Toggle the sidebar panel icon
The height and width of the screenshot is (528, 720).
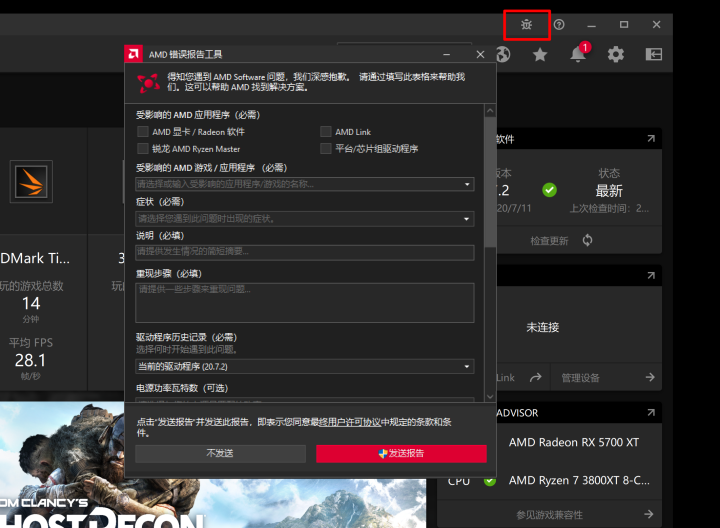coord(653,55)
